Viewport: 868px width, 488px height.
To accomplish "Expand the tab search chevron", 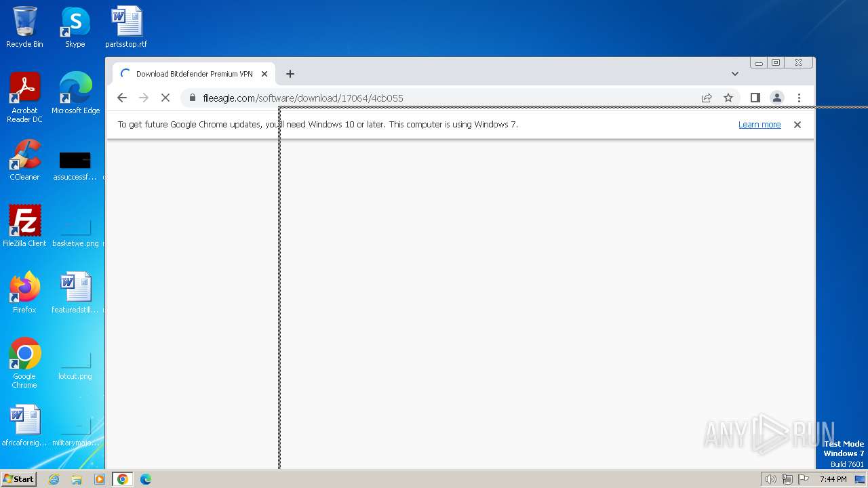I will coord(734,74).
